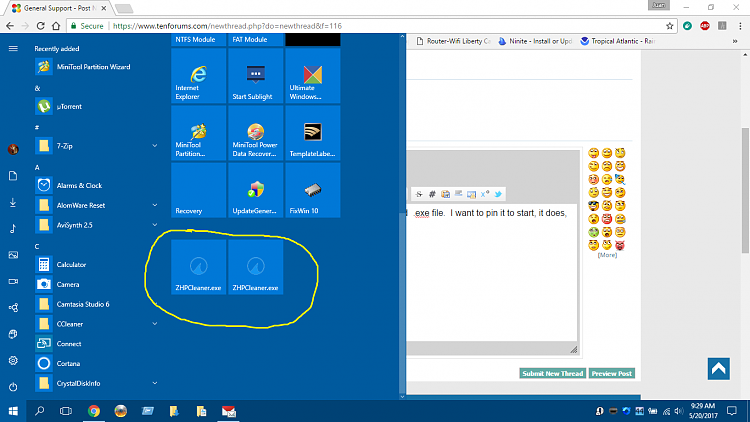Click inside the post message text area
This screenshot has height=422, width=750.
point(493,273)
